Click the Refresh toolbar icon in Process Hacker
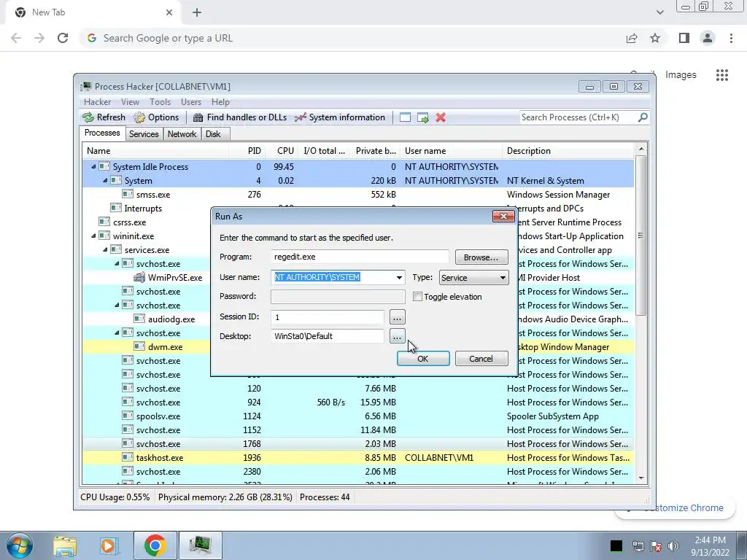Screen dimensions: 747x560 tap(88, 117)
